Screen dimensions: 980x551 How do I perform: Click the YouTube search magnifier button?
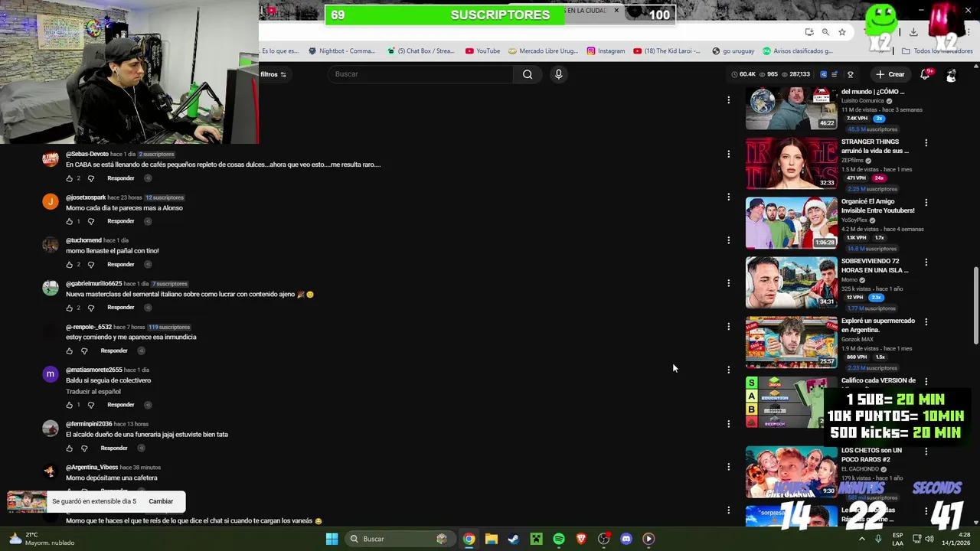pyautogui.click(x=528, y=74)
